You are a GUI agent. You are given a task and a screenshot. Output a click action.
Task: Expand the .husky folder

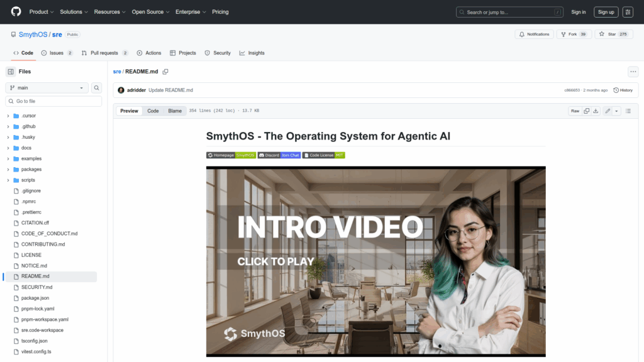pyautogui.click(x=8, y=137)
